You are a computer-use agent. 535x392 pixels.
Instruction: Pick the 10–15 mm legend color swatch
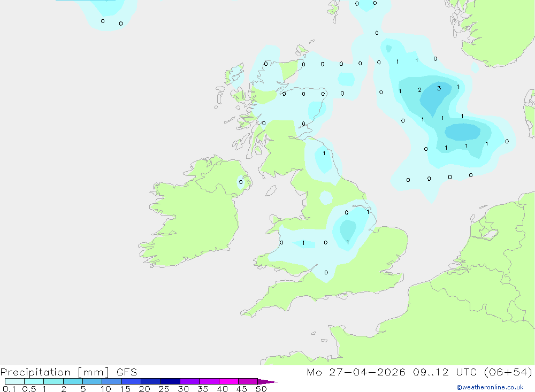coord(112,381)
